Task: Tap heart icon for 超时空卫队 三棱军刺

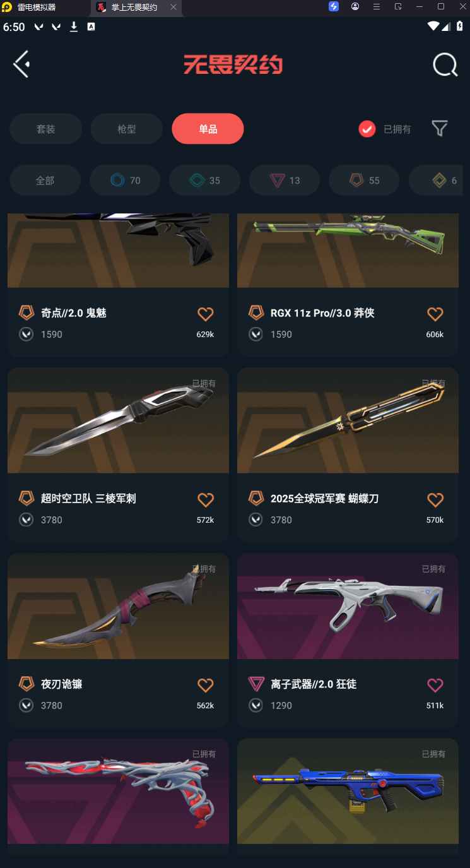Action: point(206,499)
